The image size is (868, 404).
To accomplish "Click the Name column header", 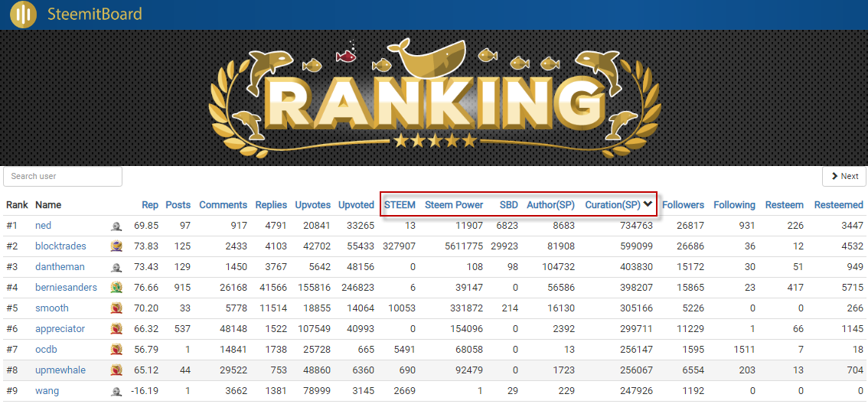I will (x=48, y=205).
